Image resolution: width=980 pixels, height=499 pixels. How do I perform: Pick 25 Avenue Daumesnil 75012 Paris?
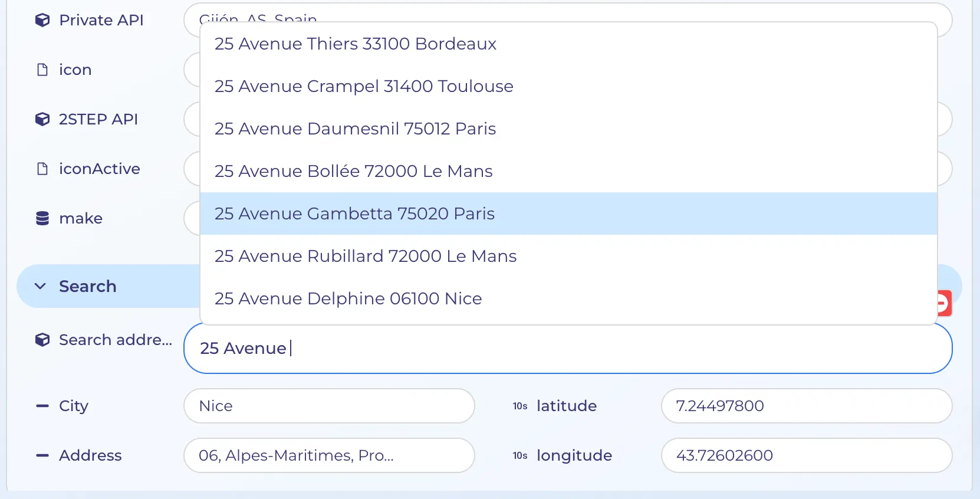click(568, 129)
